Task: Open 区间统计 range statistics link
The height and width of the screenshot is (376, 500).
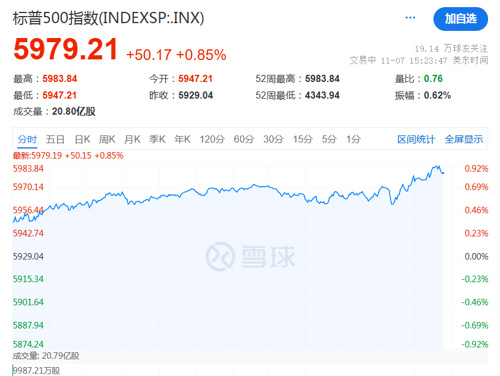Action: [x=416, y=139]
